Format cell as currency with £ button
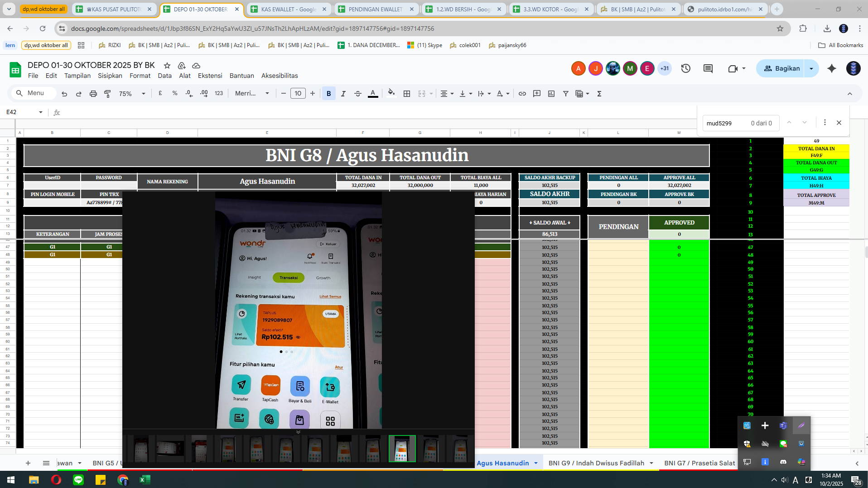This screenshot has width=868, height=488. coord(160,93)
